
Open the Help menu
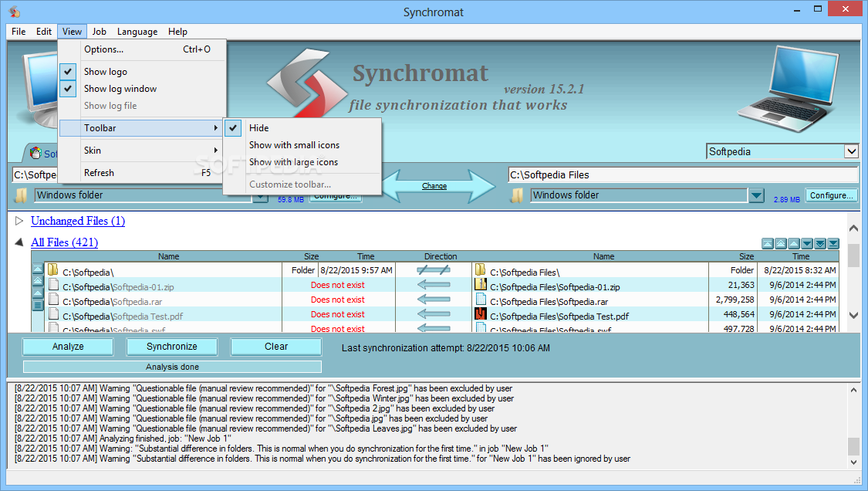point(177,32)
